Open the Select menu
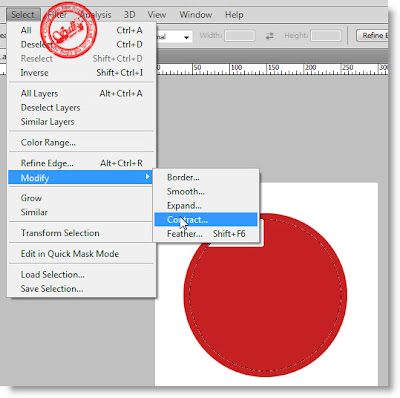This screenshot has width=400, height=398. click(23, 15)
